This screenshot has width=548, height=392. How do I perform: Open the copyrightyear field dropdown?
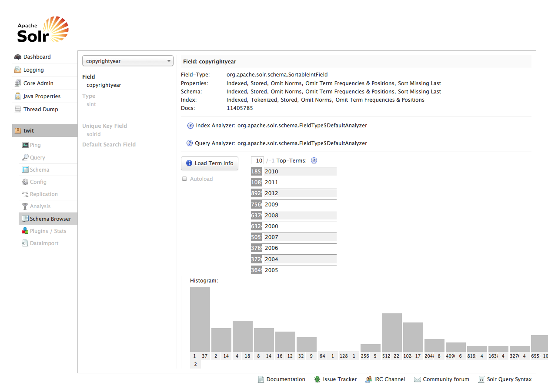[128, 61]
